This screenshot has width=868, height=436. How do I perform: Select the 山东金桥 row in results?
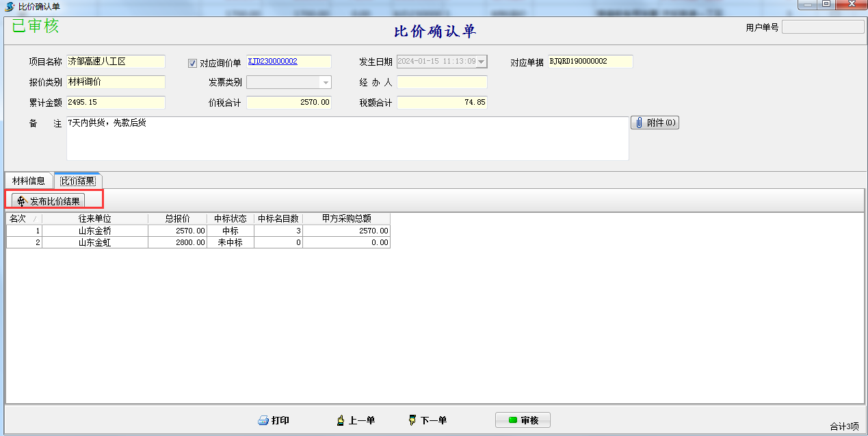[94, 231]
